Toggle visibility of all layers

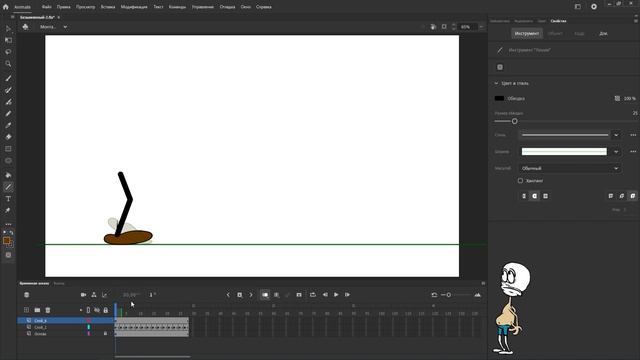[97, 310]
